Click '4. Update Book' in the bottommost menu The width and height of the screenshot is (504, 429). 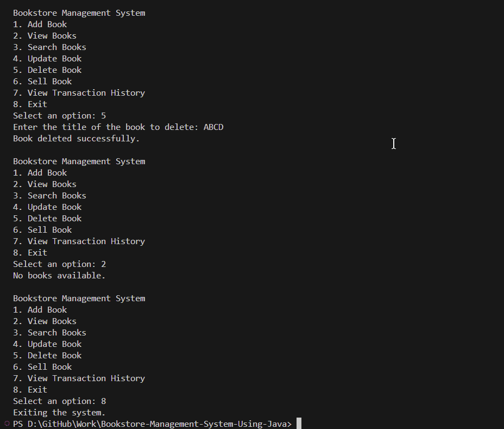[x=47, y=344]
